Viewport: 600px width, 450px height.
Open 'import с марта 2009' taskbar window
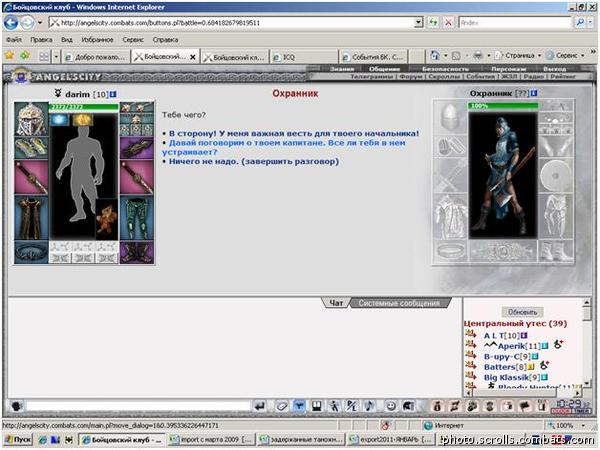(x=210, y=440)
